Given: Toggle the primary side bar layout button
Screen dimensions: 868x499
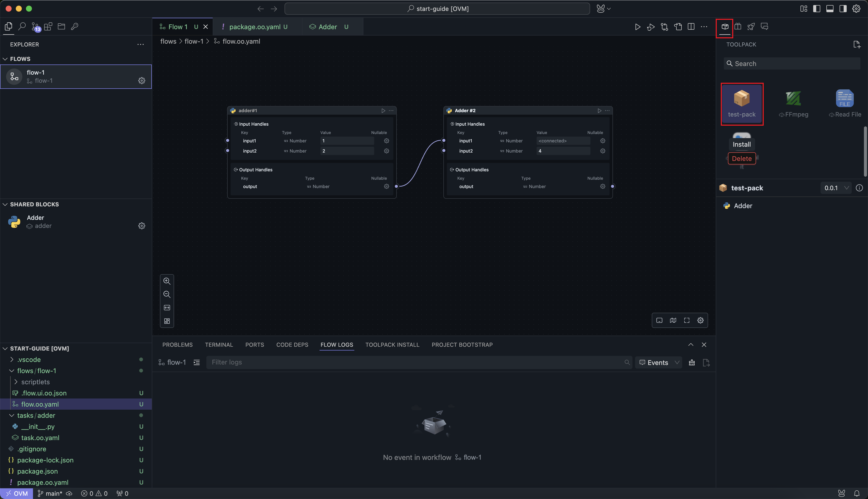Looking at the screenshot, I should click(x=816, y=9).
